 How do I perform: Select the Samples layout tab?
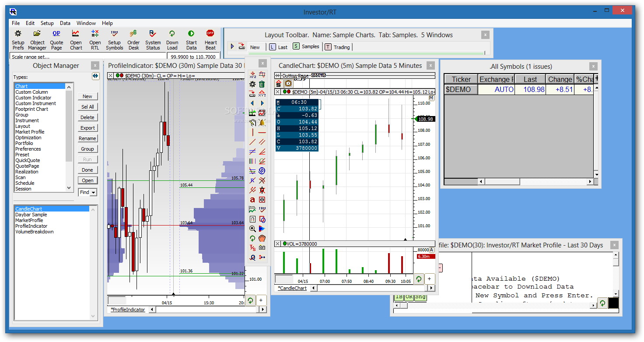[306, 46]
